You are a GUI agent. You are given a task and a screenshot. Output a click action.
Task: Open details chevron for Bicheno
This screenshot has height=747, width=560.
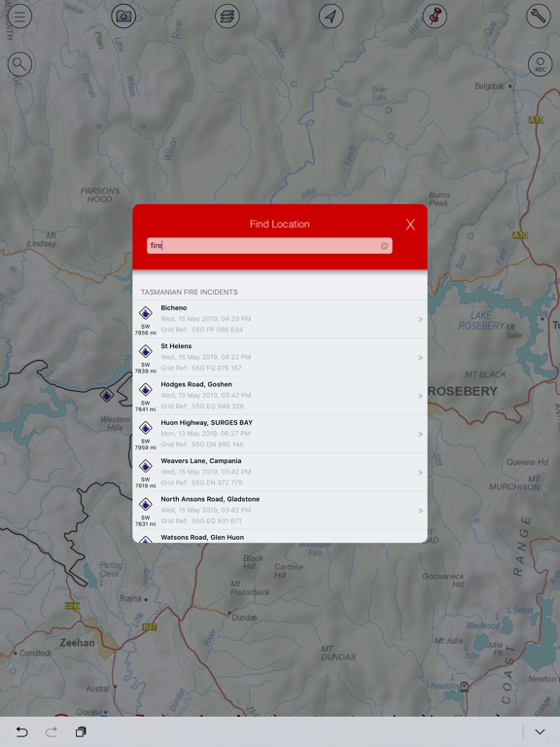[x=420, y=319]
